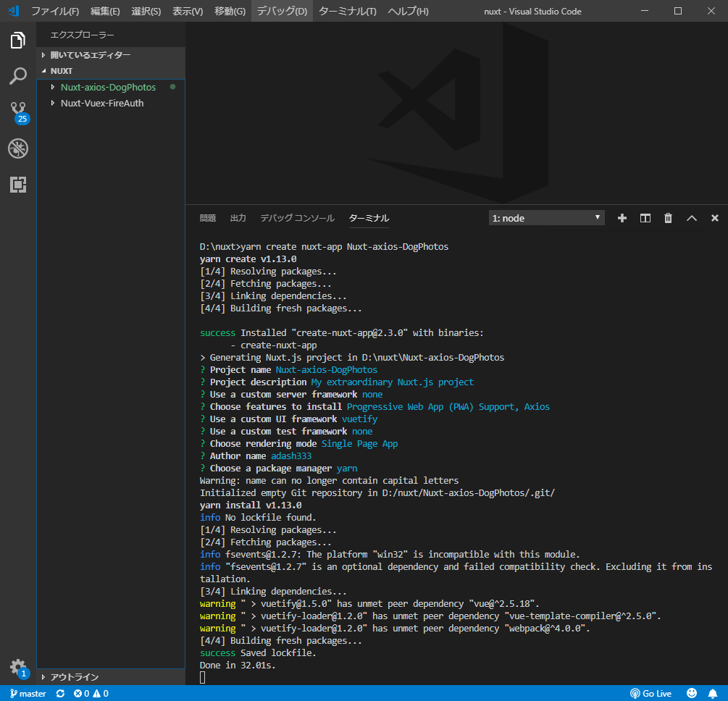728x701 pixels.
Task: Close the terminal panel
Action: click(714, 218)
